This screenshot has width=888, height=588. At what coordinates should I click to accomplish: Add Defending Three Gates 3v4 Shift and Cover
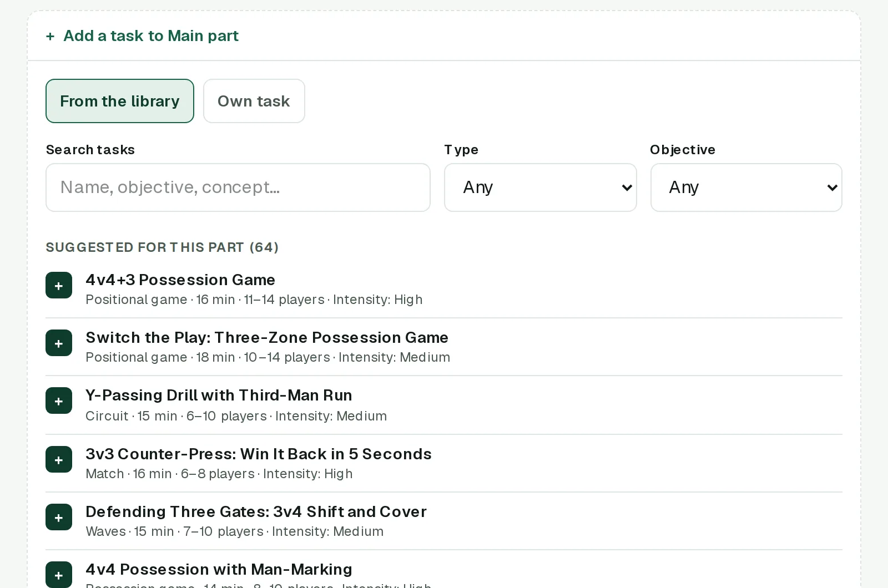pos(59,517)
